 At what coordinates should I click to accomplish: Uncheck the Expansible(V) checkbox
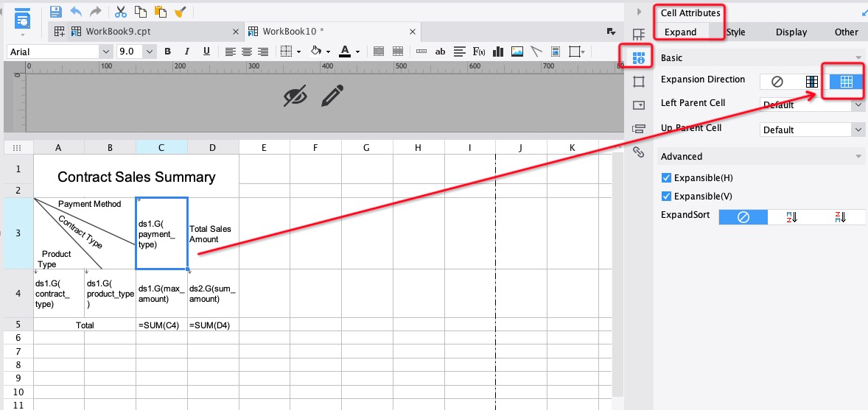click(x=666, y=197)
